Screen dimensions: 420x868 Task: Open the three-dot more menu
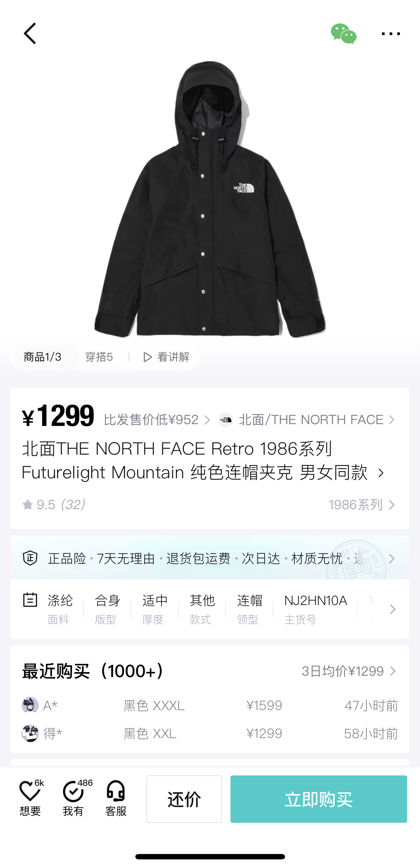(x=391, y=34)
